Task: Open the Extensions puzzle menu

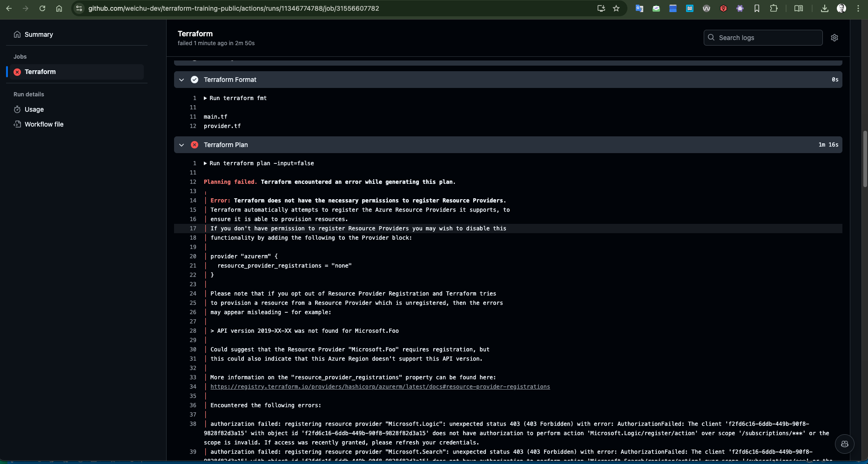Action: pos(774,8)
